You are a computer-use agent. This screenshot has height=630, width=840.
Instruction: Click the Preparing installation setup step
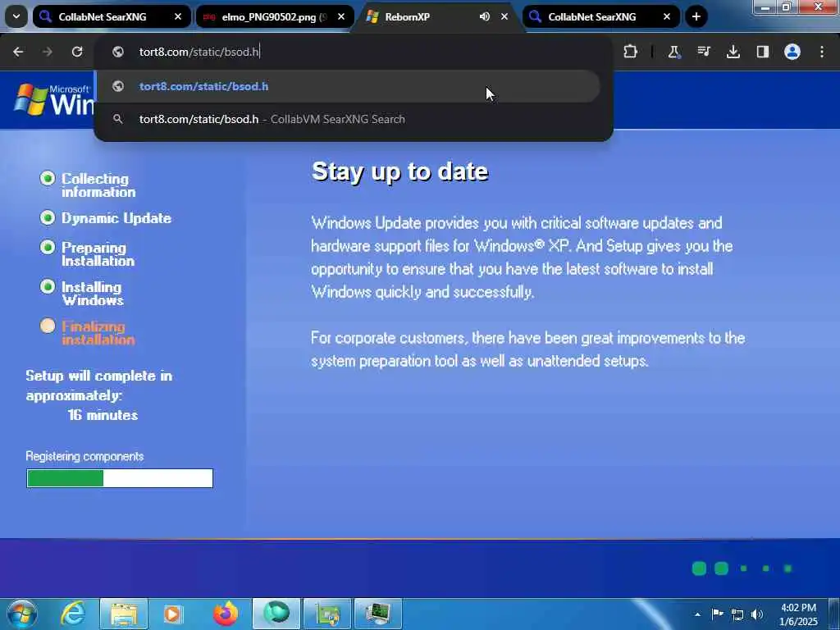87,254
